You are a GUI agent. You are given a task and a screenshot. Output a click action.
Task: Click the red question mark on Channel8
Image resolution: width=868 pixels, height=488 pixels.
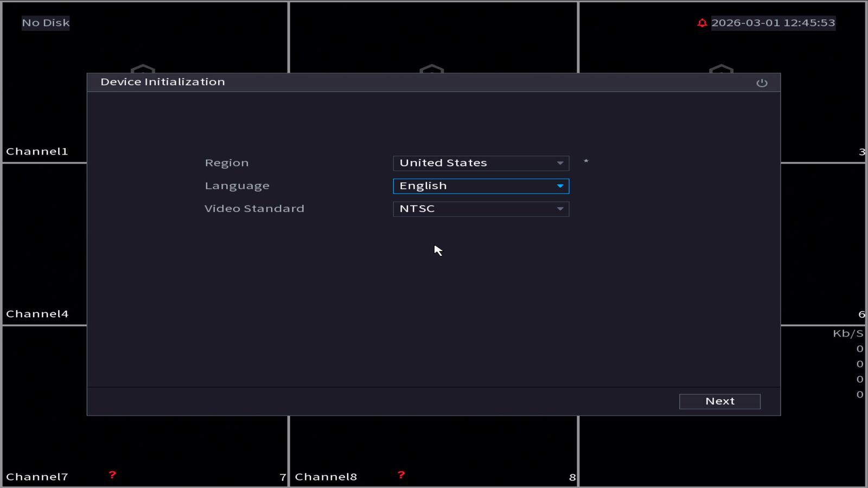(401, 475)
